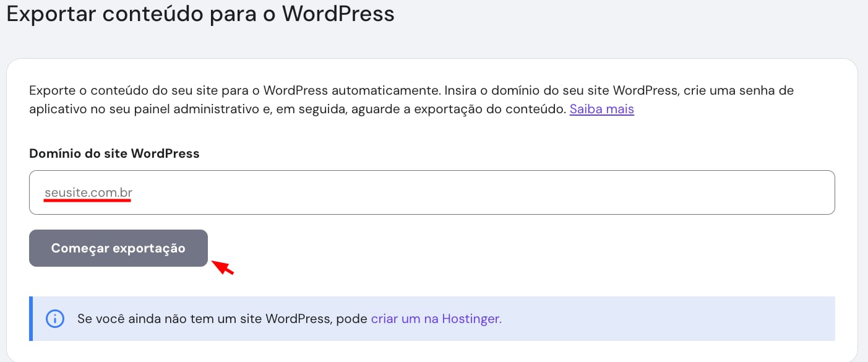Click the info circle icon in the banner

point(55,319)
